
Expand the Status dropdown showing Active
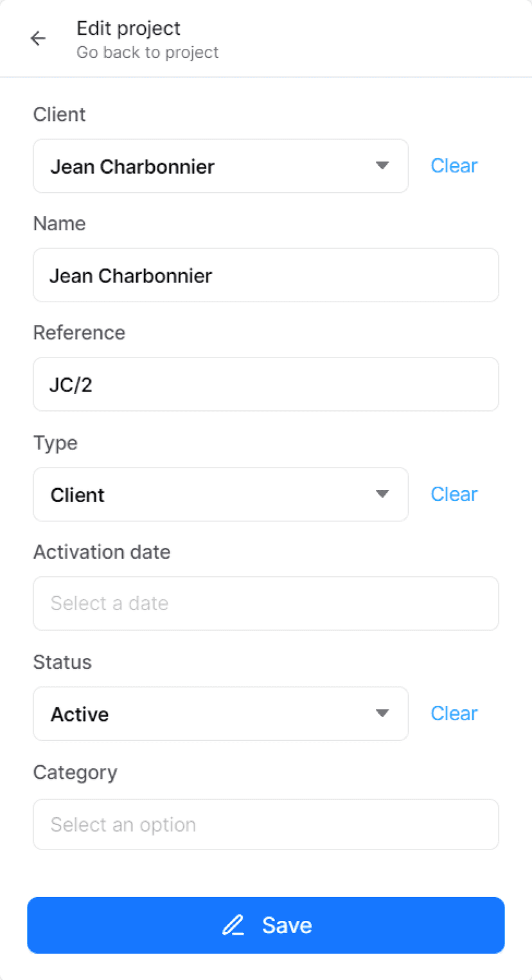pyautogui.click(x=212, y=714)
